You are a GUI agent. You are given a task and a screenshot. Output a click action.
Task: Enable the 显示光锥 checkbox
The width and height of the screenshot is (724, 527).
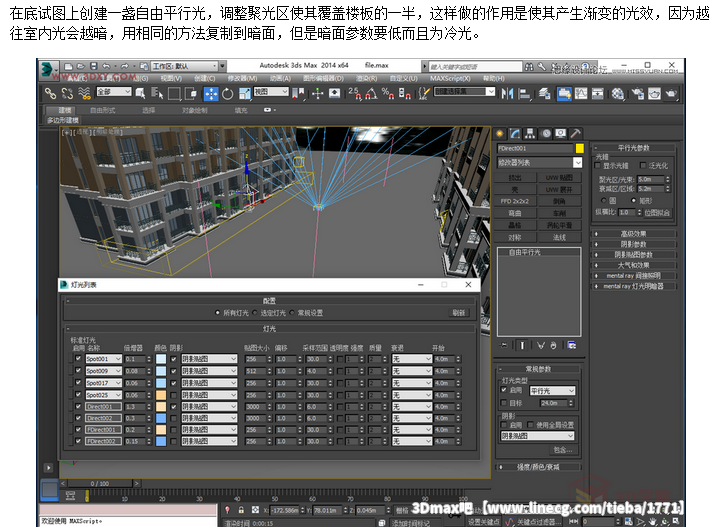tap(597, 165)
